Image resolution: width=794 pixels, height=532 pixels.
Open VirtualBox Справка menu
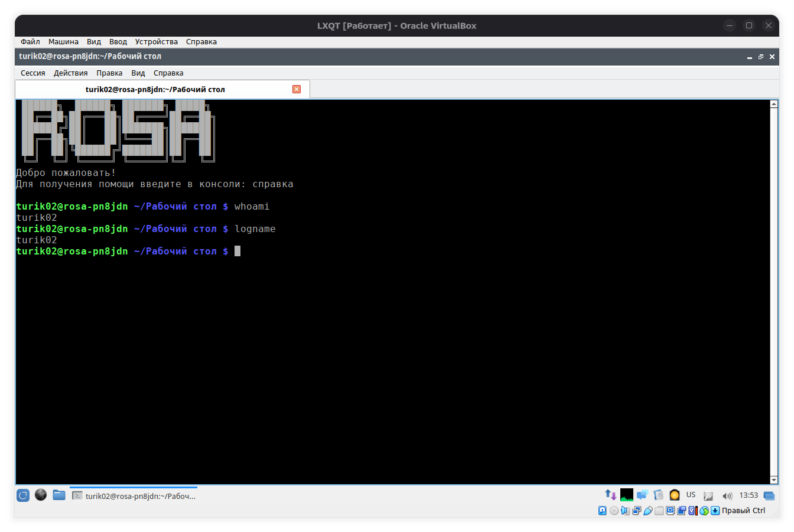coord(201,42)
